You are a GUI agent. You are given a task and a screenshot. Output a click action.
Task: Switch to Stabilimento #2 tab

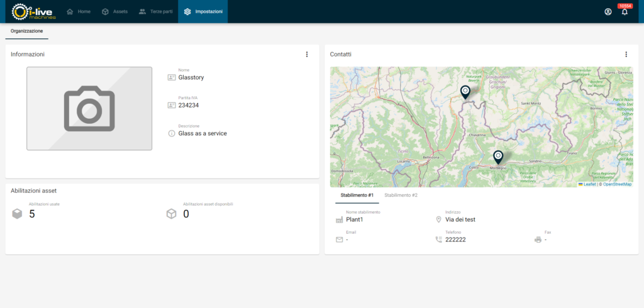(x=401, y=195)
